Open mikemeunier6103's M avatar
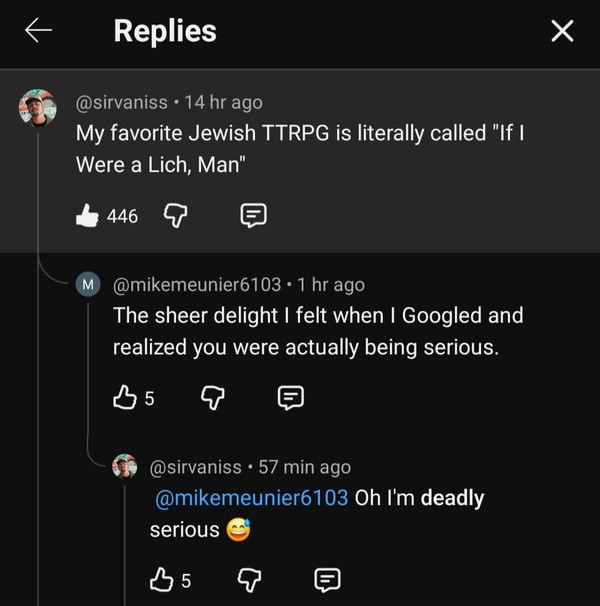Screen dimensions: 600x606 pos(89,285)
